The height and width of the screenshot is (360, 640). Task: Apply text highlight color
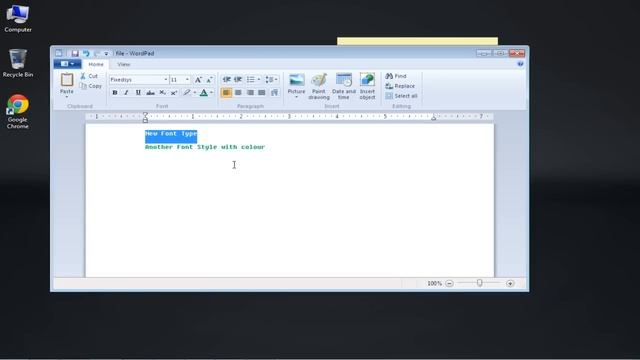click(187, 93)
